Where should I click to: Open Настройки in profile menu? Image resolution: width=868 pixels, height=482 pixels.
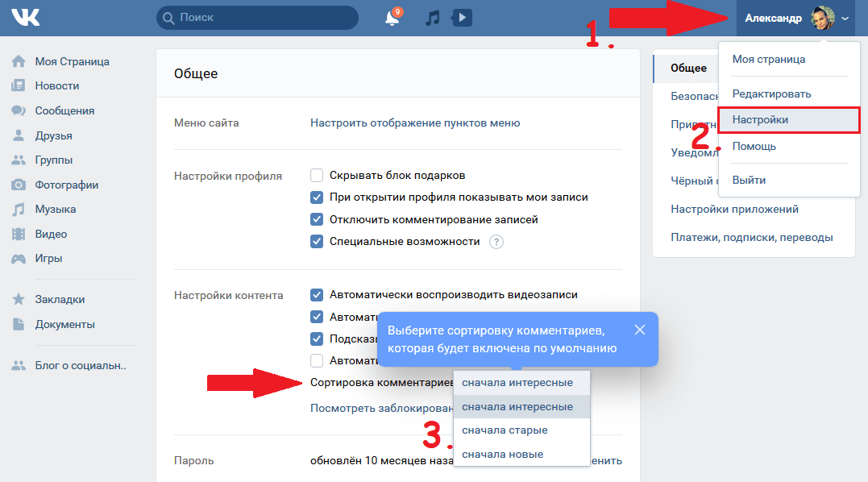coord(789,120)
